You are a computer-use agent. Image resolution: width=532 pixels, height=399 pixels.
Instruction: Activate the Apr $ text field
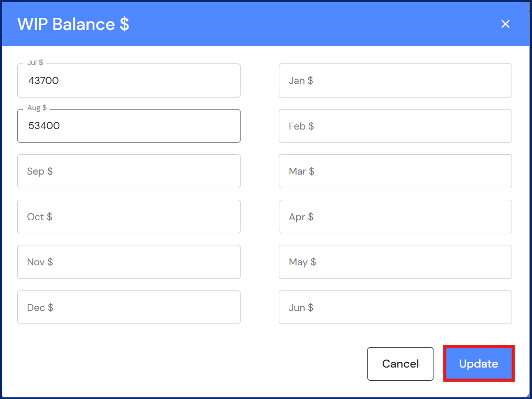click(395, 217)
